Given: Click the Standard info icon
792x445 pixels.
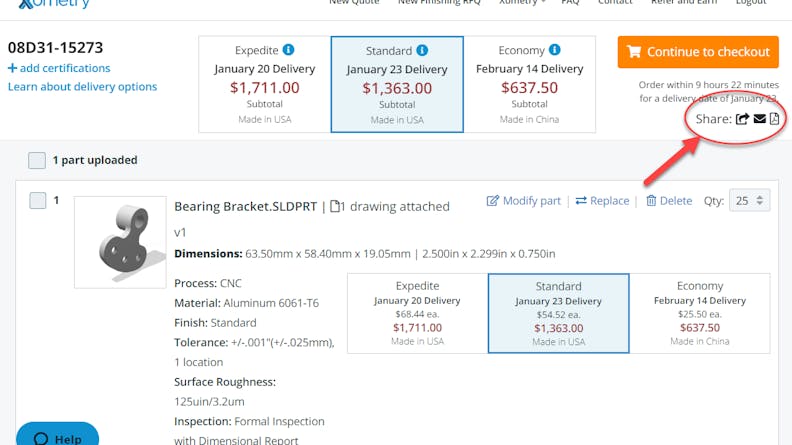Looking at the screenshot, I should click(x=422, y=50).
